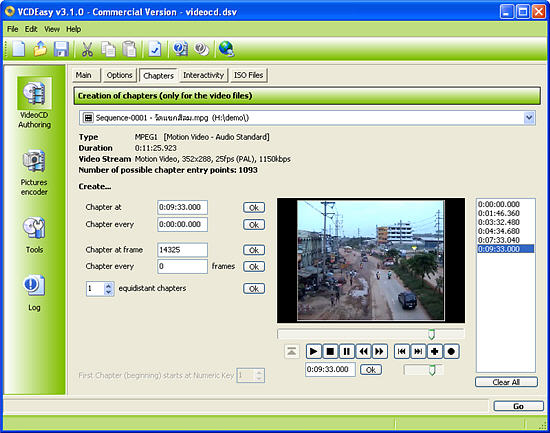The height and width of the screenshot is (433, 550).
Task: Click the Clear All button
Action: pos(506,382)
